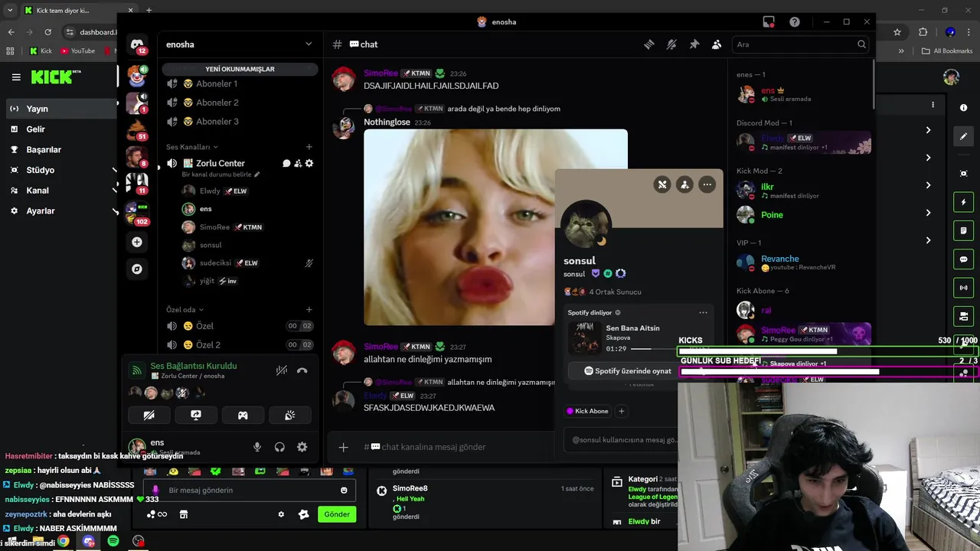
Task: Open Kanal in Kick sidebar
Action: click(61, 190)
